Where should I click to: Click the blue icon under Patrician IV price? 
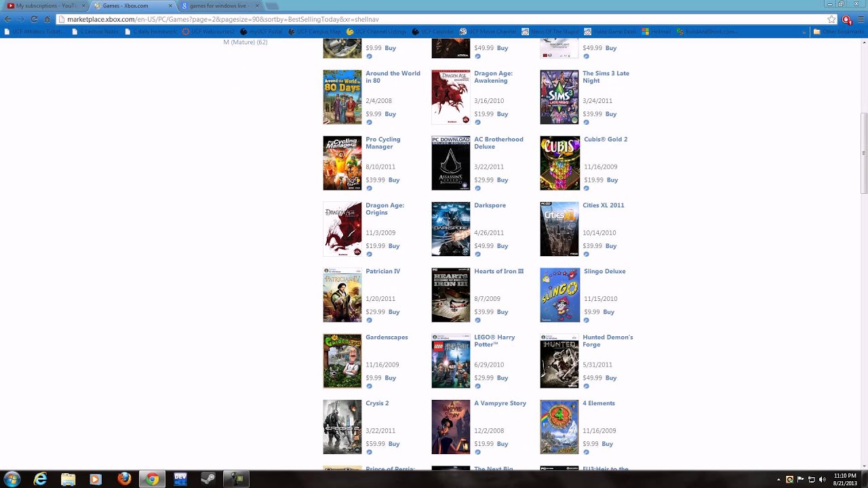click(x=369, y=321)
